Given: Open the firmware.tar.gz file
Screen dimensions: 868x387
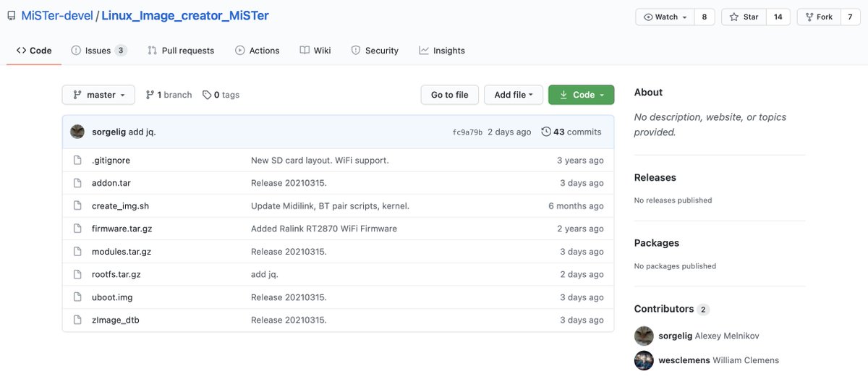Looking at the screenshot, I should click(x=122, y=229).
